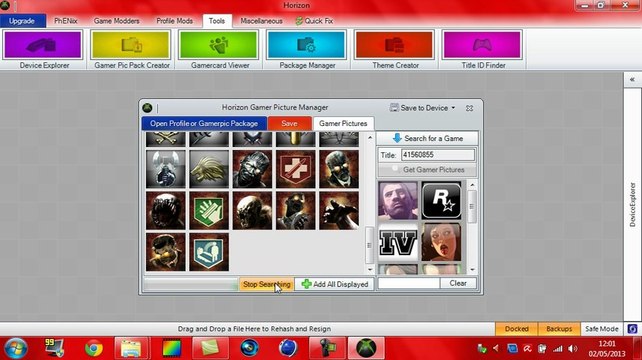
Task: Select the zombie with glowing eyes gamerpic
Action: (x=339, y=169)
